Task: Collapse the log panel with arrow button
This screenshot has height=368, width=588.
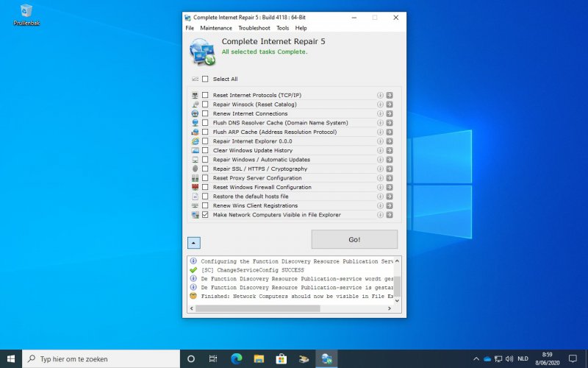Action: point(193,242)
